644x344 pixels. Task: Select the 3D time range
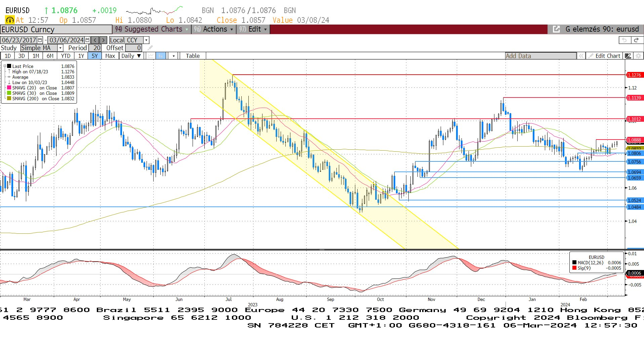(x=22, y=56)
